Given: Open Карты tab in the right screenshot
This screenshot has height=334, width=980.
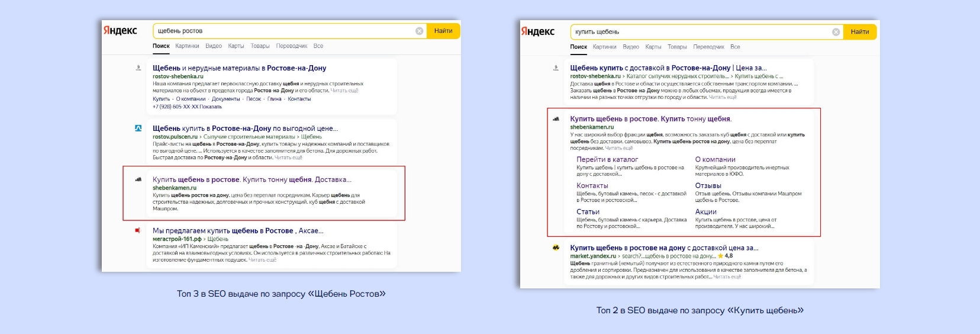Looking at the screenshot, I should (x=653, y=47).
